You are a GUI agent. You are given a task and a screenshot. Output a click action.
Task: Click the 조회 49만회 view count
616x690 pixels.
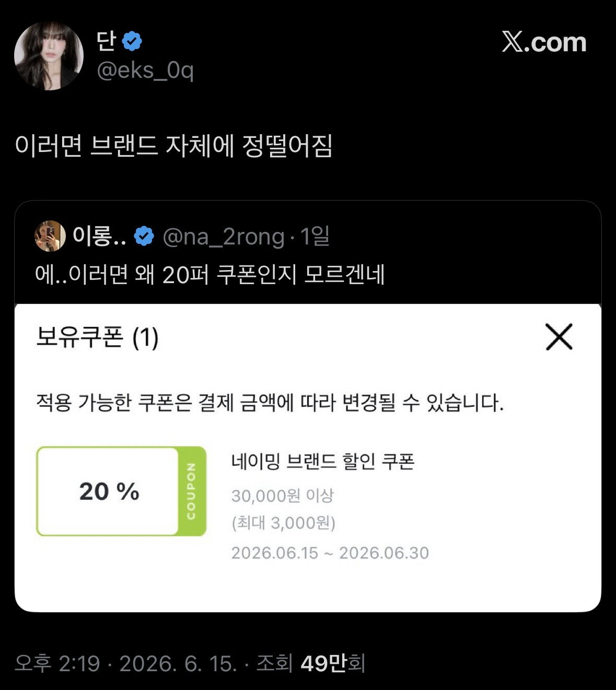[x=310, y=663]
